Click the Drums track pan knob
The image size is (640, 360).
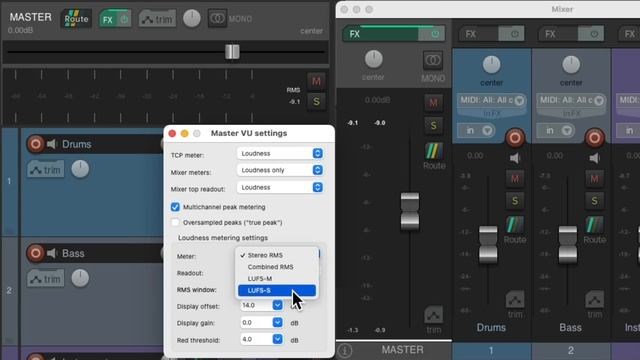tap(80, 169)
